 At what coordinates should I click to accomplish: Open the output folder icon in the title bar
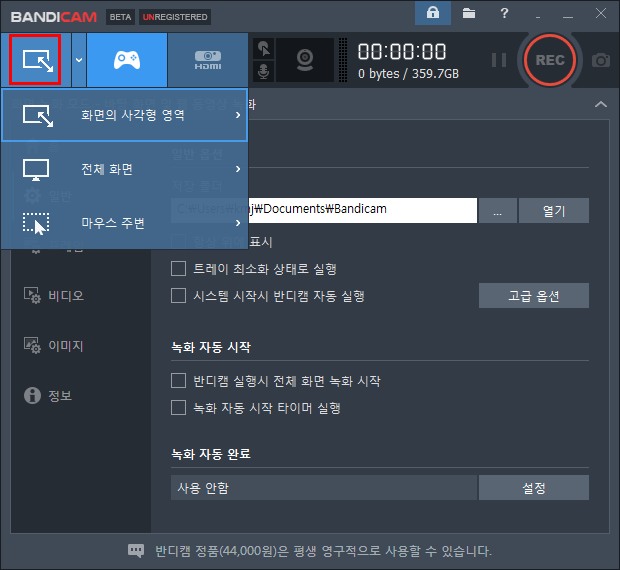469,13
